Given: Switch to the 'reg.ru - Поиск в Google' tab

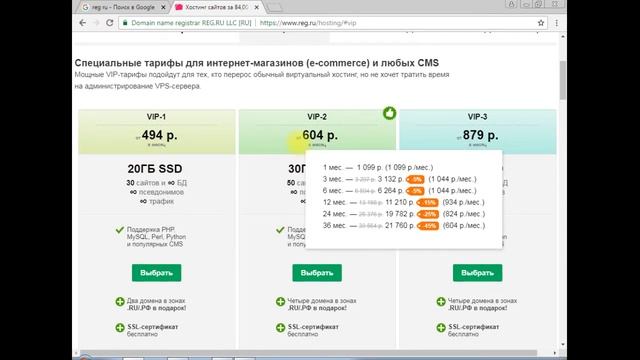Looking at the screenshot, I should (122, 7).
